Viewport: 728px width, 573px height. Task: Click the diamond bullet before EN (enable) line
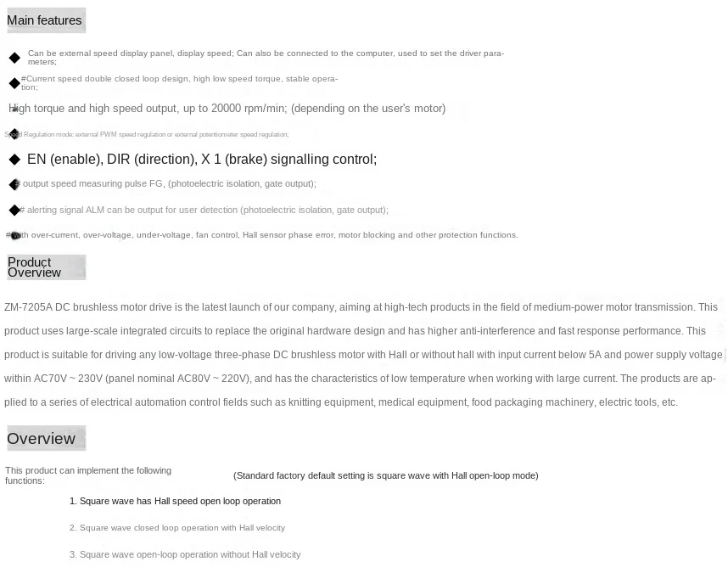click(x=15, y=160)
